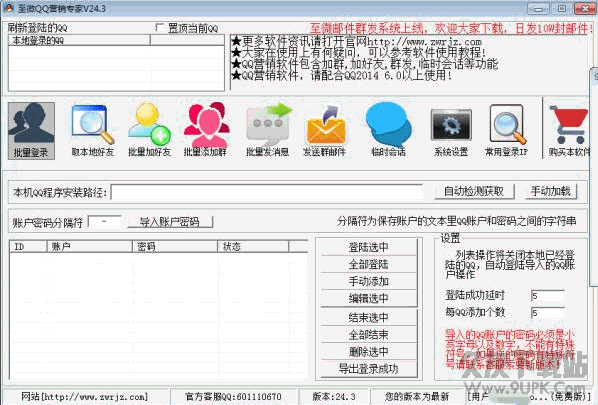Image resolution: width=598 pixels, height=405 pixels.
Task: Focus the 登陆成功延时 value field
Action: coord(548,296)
